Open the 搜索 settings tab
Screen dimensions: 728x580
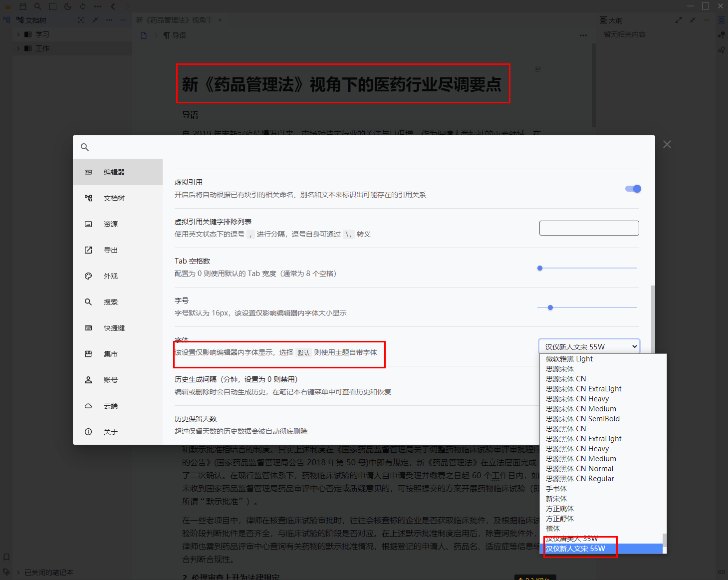click(x=118, y=302)
